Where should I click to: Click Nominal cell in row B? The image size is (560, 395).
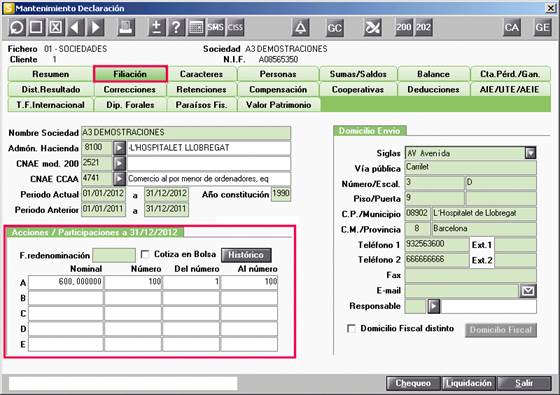(x=66, y=298)
